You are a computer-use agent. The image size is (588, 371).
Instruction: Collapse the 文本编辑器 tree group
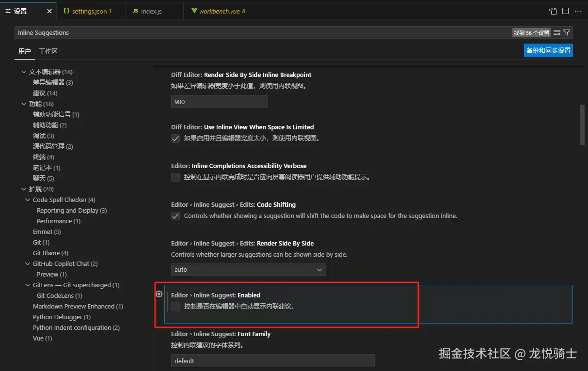[x=24, y=72]
